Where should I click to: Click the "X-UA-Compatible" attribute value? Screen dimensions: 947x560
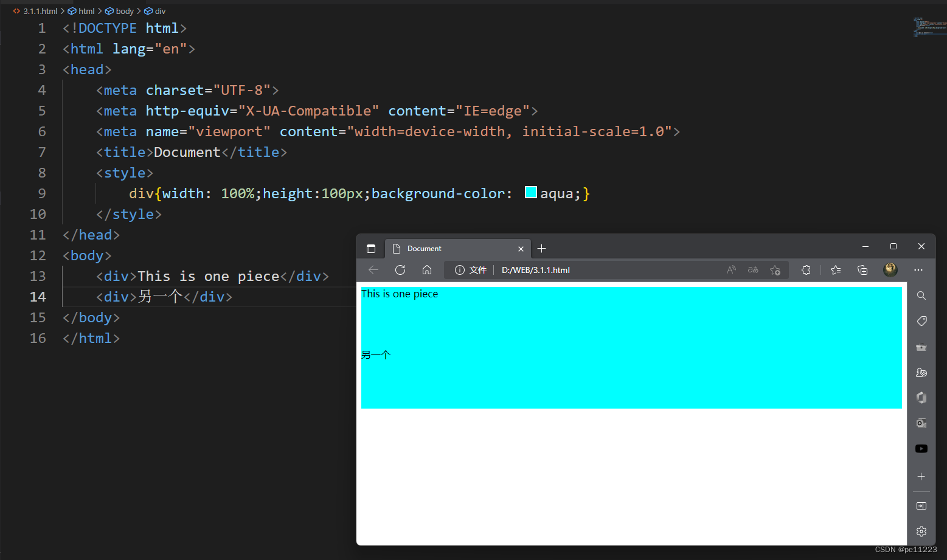click(308, 111)
